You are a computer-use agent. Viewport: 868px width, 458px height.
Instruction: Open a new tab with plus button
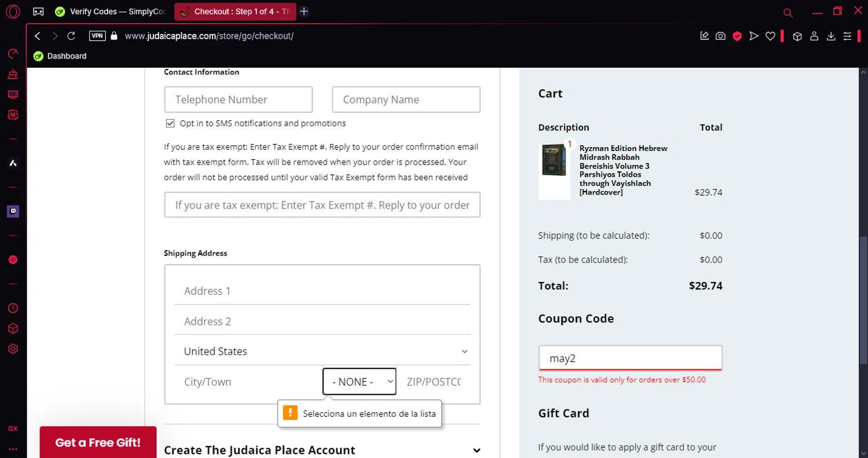[304, 12]
